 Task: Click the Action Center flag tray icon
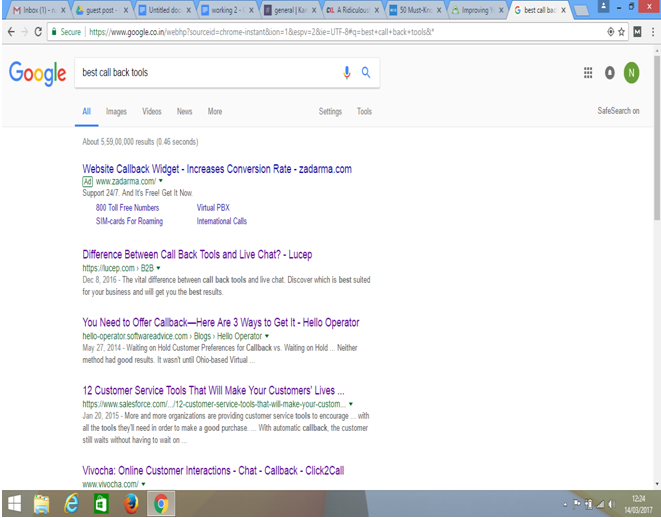tap(577, 504)
